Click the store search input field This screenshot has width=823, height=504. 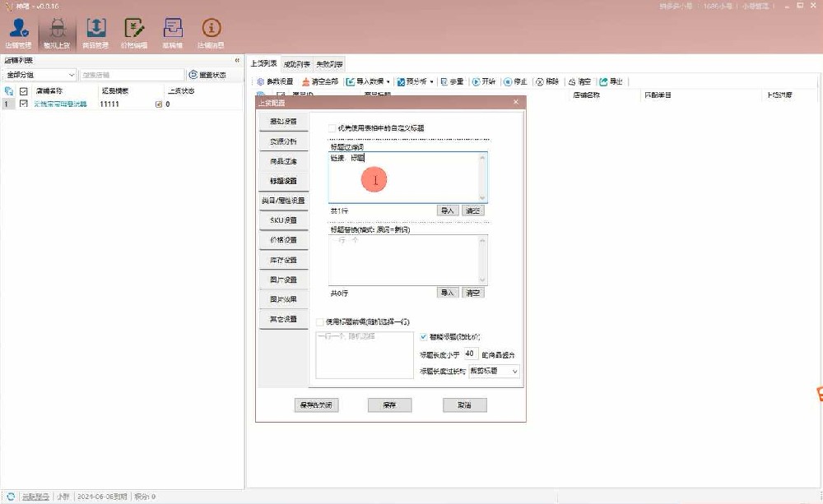[x=132, y=75]
